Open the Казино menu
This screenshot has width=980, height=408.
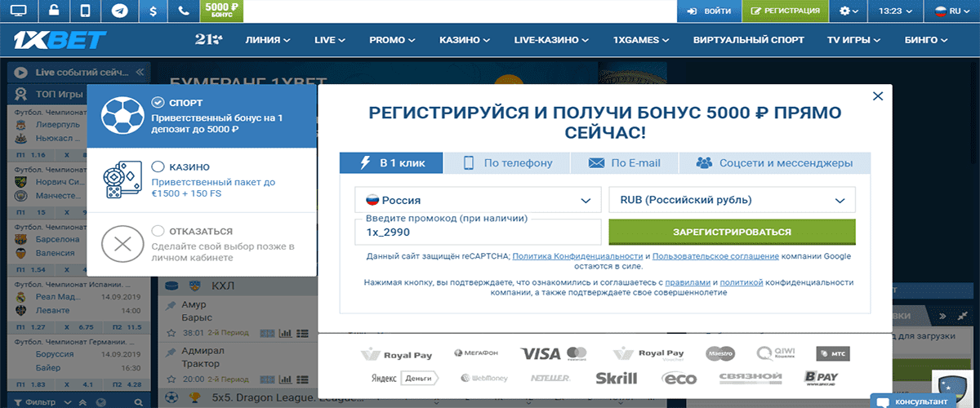point(465,40)
